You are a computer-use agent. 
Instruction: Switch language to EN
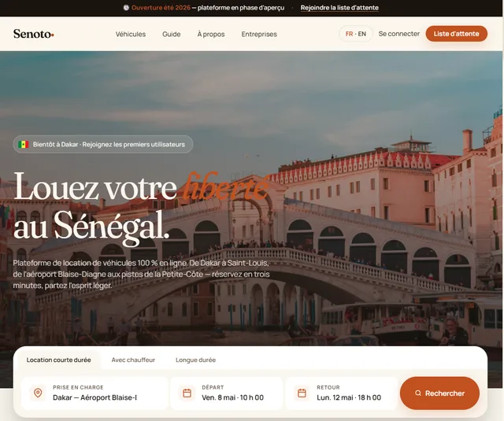[x=362, y=34]
